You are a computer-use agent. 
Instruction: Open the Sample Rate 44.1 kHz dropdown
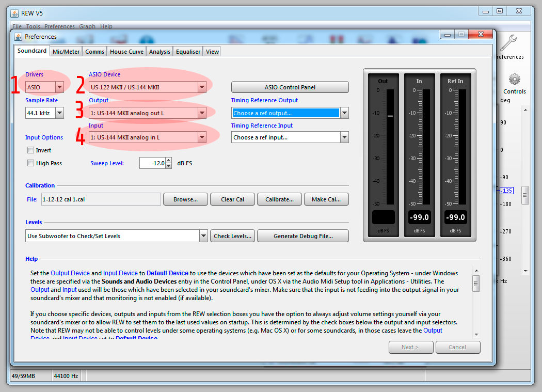click(59, 113)
